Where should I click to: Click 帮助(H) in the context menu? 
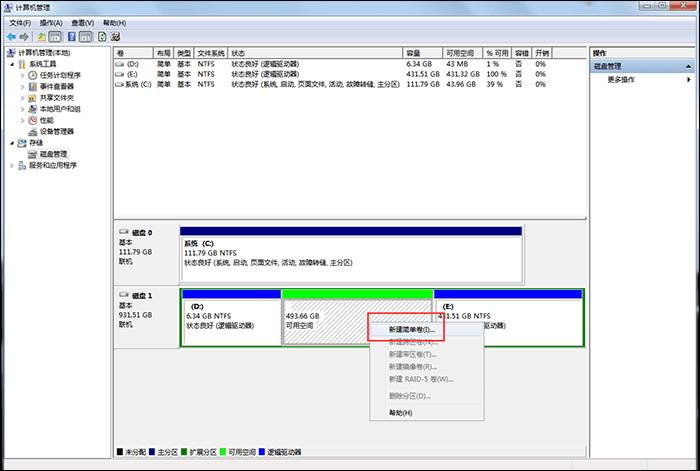pos(400,412)
